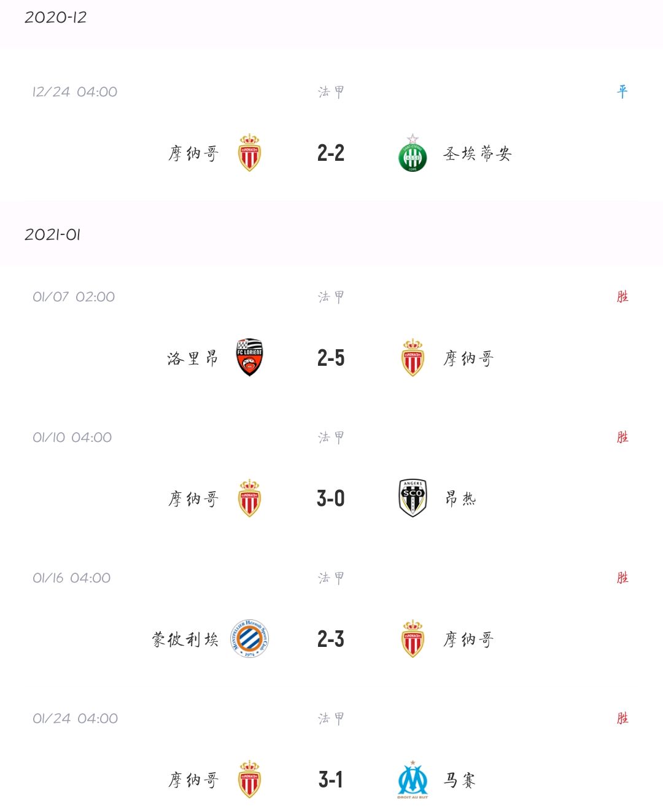Tap the 平 draw result label

(x=622, y=91)
